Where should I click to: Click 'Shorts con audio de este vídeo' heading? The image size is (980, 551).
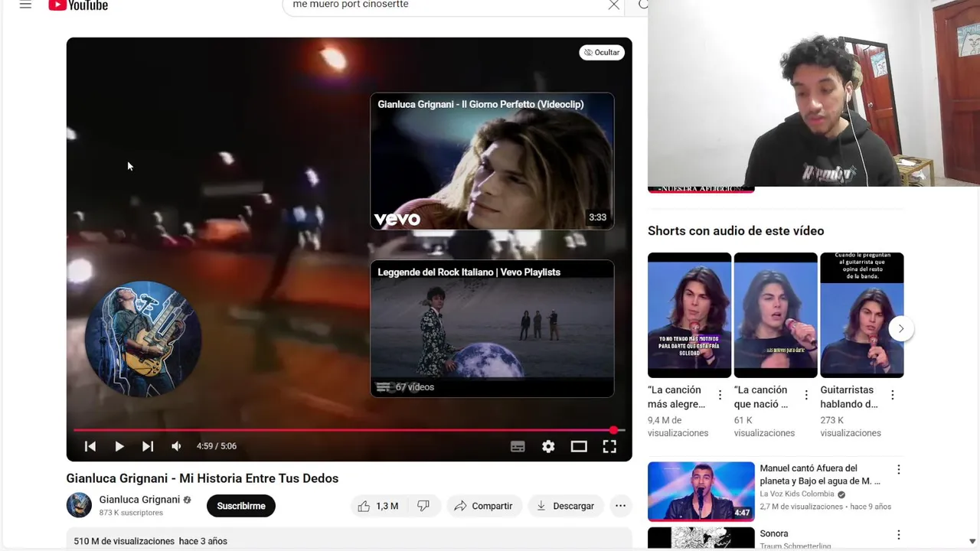(736, 230)
